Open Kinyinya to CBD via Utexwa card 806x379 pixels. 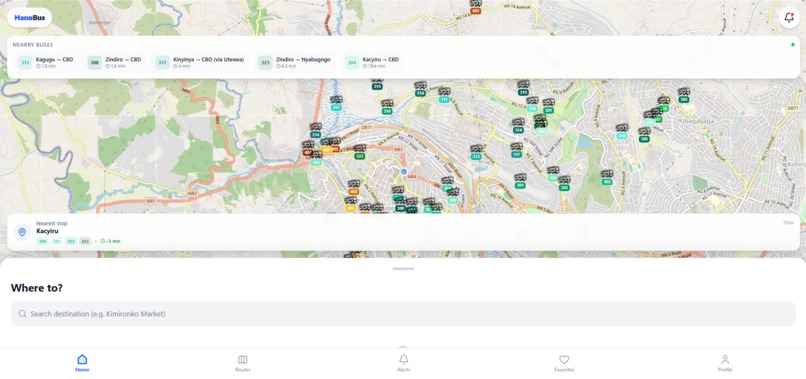coord(200,62)
